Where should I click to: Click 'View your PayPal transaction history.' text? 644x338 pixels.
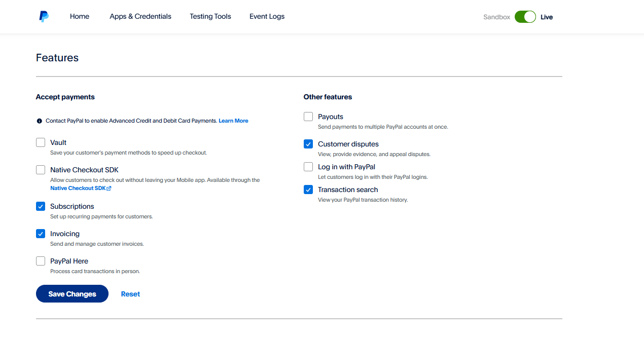(x=363, y=200)
